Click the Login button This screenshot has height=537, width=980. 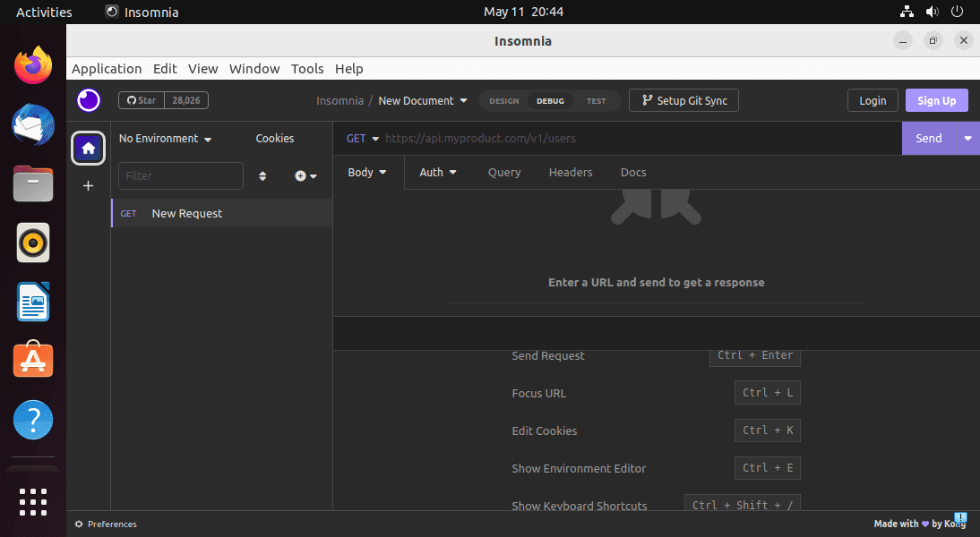873,100
